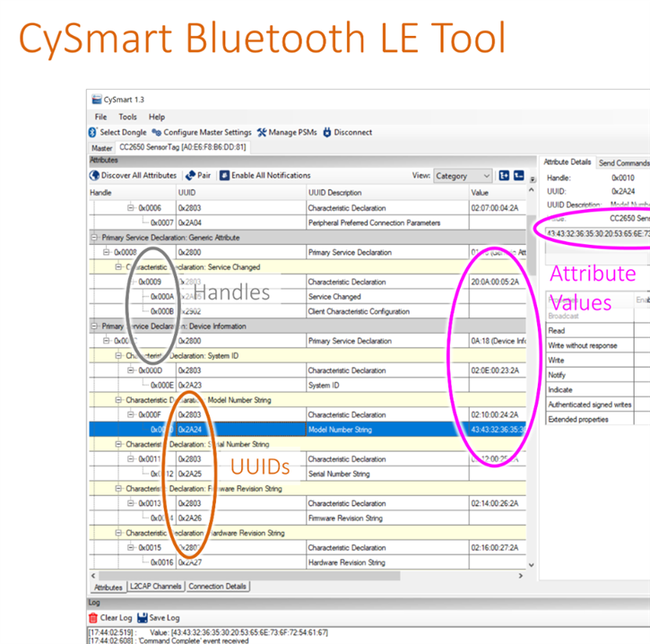Select the System ID 0x000E row
Viewport: 650px width, 644px height.
308,386
